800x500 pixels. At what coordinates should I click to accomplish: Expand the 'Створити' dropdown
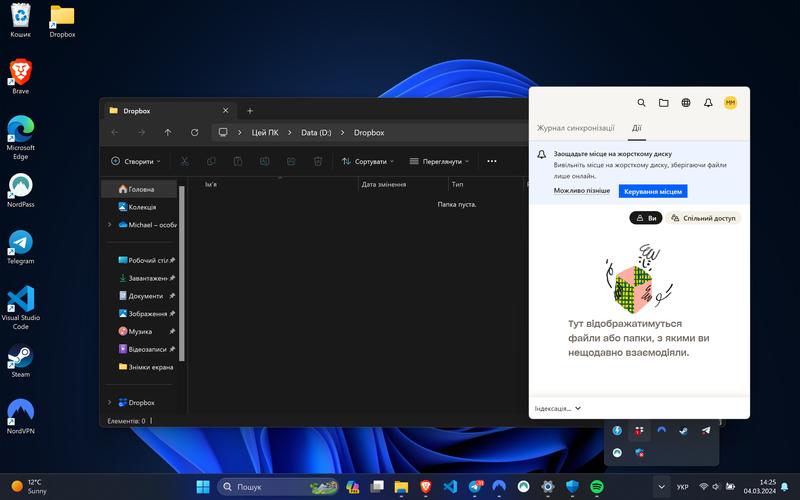138,161
